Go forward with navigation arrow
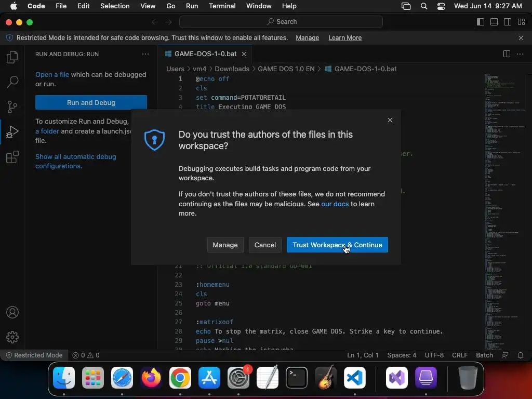 click(169, 22)
